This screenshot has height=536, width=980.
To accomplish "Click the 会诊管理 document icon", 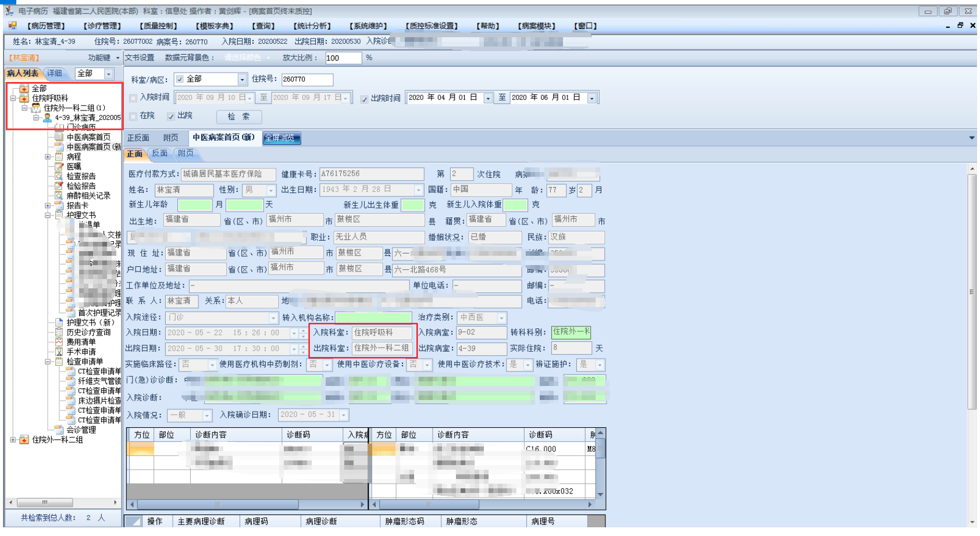I will tap(59, 430).
